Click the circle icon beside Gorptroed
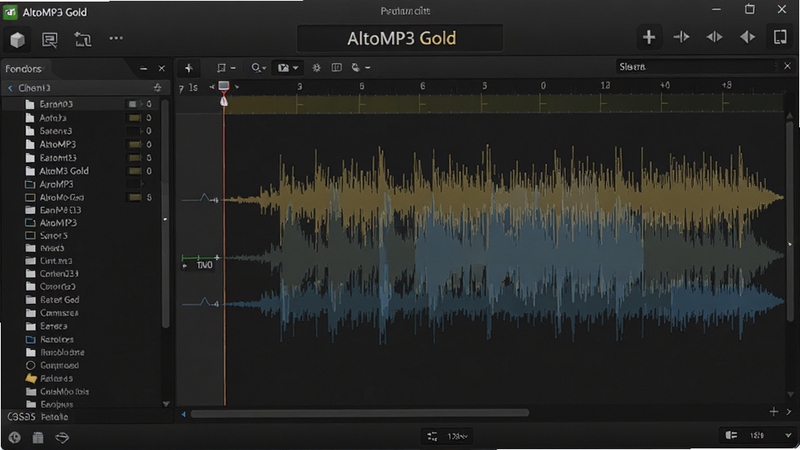The width and height of the screenshot is (800, 450). tap(31, 365)
